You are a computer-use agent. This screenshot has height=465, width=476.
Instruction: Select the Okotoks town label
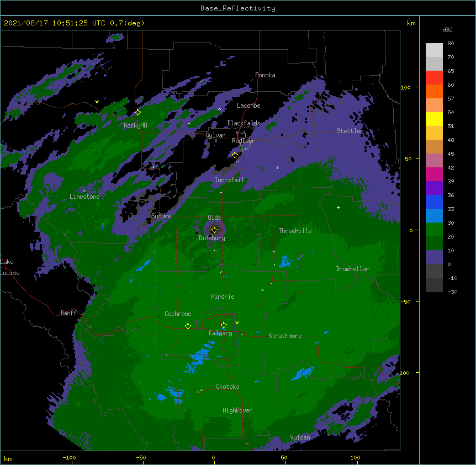[x=228, y=387]
